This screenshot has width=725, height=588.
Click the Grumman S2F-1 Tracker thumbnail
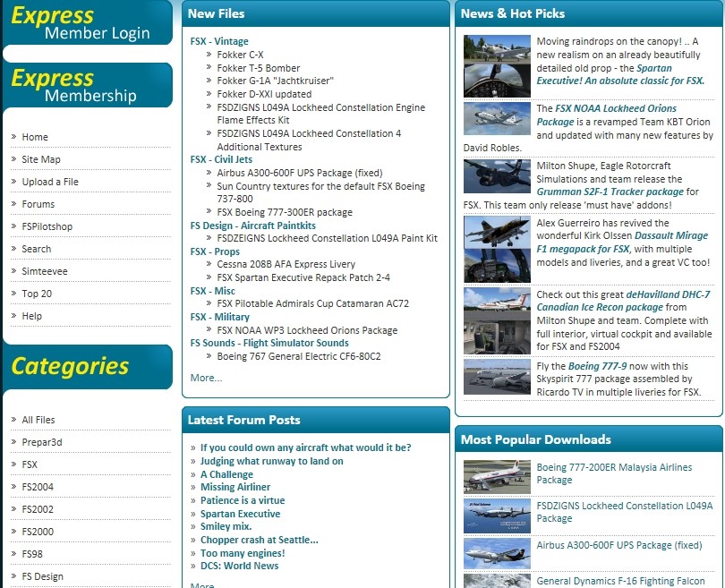tap(497, 176)
